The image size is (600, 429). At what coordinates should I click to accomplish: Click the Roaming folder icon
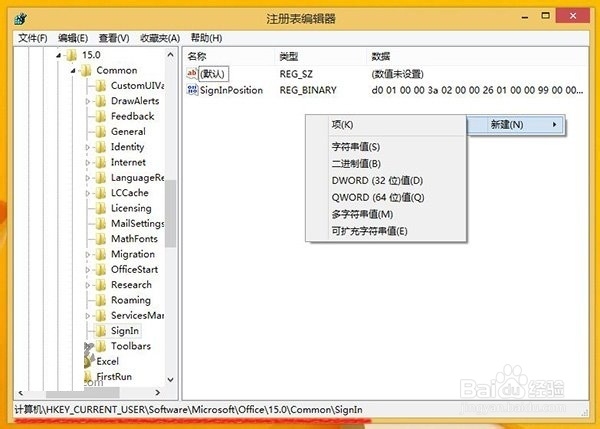pos(101,300)
